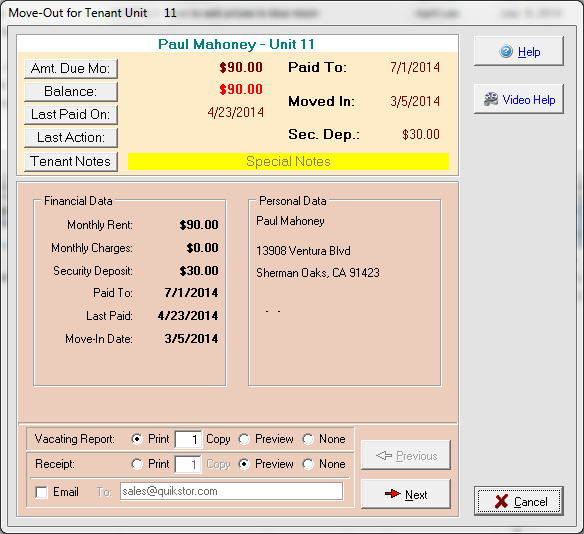Click the yellow Special Notes bar

click(x=288, y=162)
